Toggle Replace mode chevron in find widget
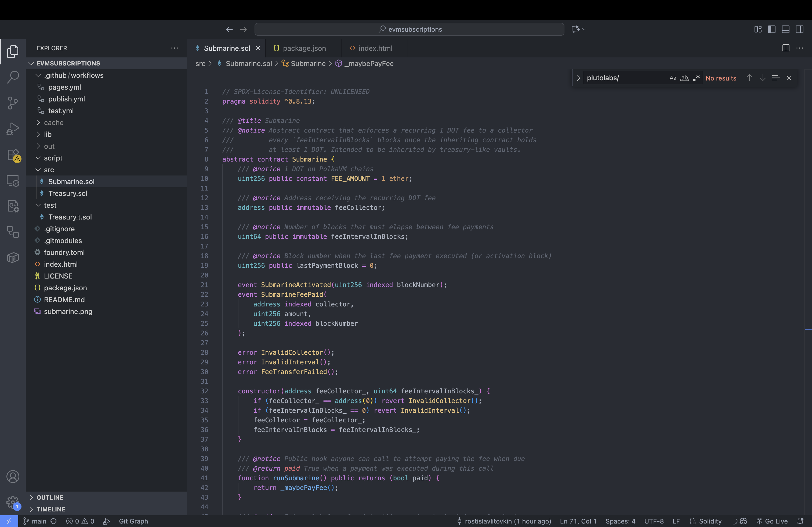The height and width of the screenshot is (527, 812). coord(578,78)
